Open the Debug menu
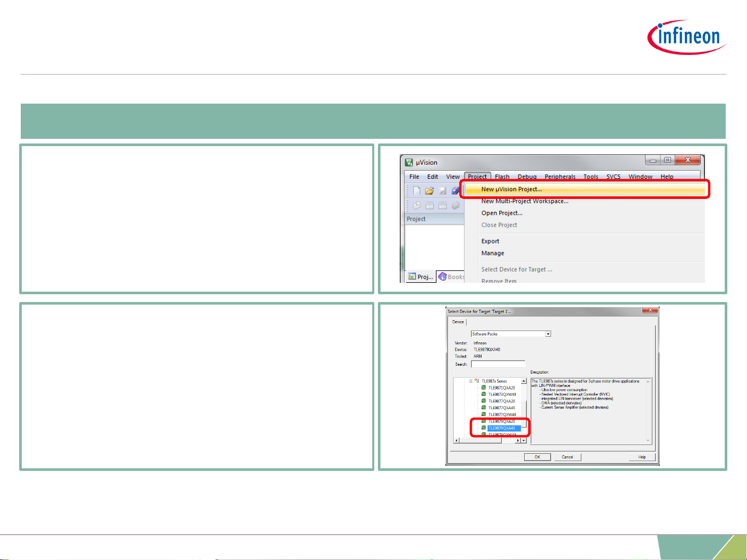The image size is (747, 560). [x=527, y=177]
